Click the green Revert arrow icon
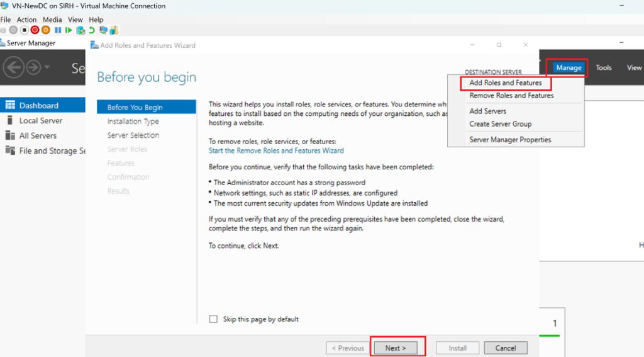The image size is (644, 357). coord(92,30)
